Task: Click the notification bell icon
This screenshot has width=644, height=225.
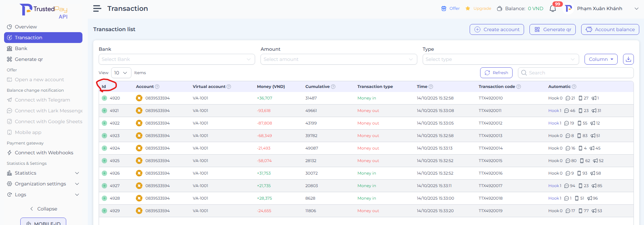Action: (553, 9)
